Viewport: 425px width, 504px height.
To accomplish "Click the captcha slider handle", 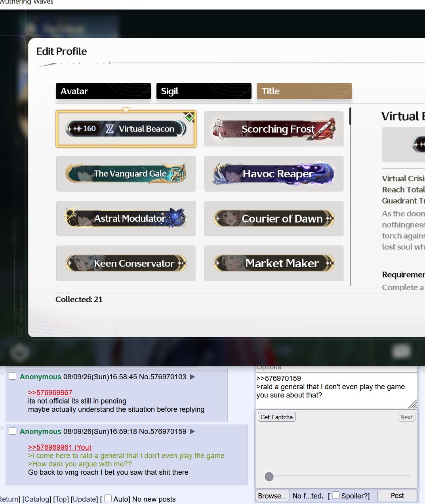I will point(269,476).
